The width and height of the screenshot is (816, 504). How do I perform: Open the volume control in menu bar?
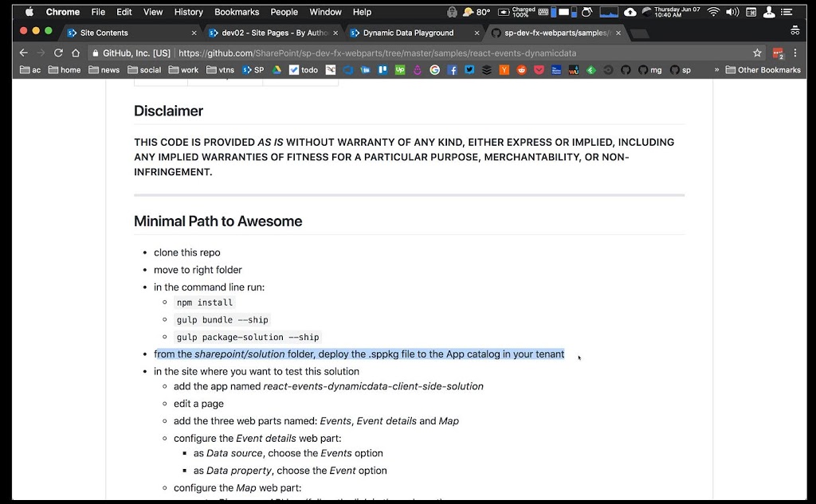[732, 11]
